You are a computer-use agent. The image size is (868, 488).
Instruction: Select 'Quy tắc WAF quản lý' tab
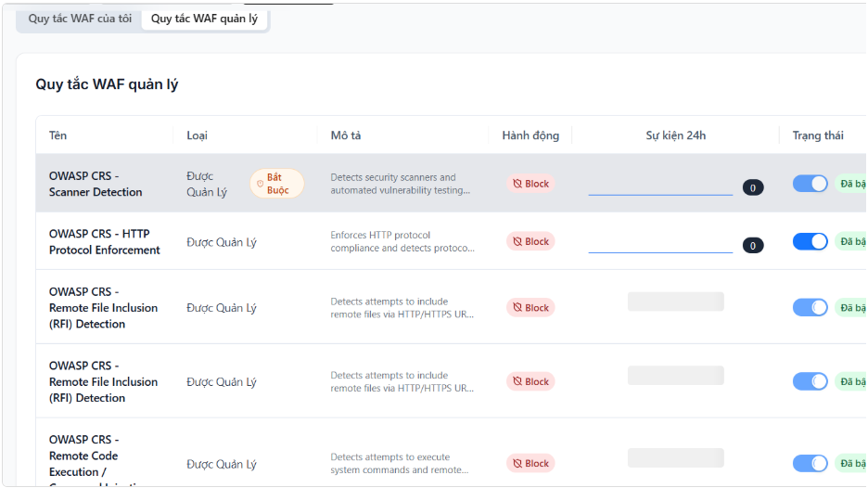(x=204, y=19)
